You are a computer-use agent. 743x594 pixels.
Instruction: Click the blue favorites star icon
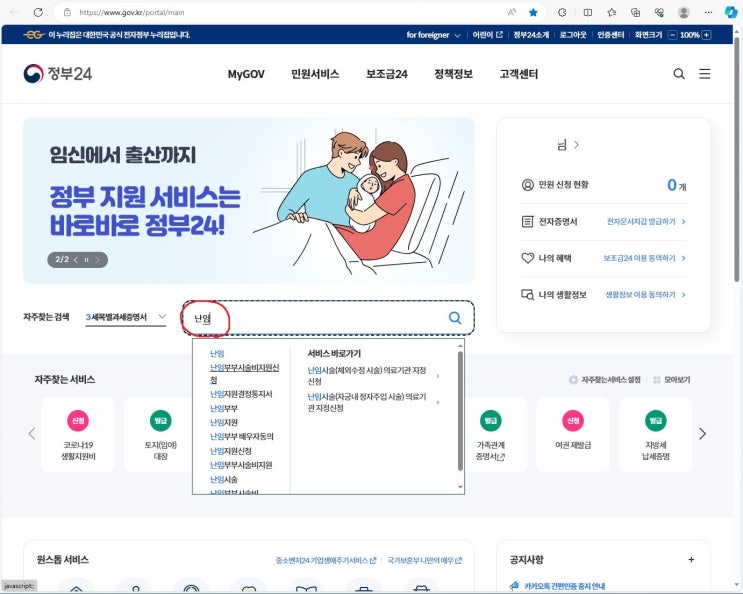pos(533,12)
